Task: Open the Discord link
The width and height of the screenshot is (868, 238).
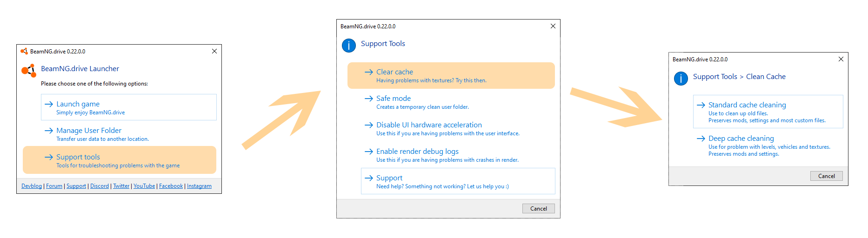Action: (100, 186)
